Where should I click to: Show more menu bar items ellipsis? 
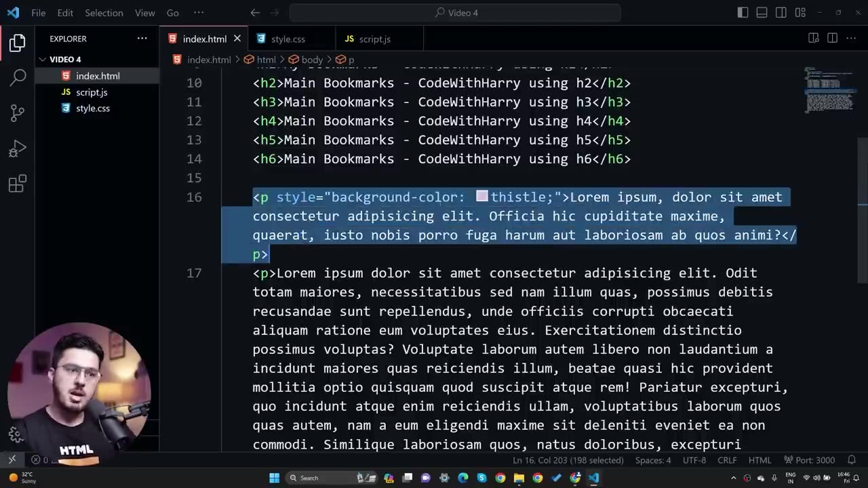(x=198, y=13)
